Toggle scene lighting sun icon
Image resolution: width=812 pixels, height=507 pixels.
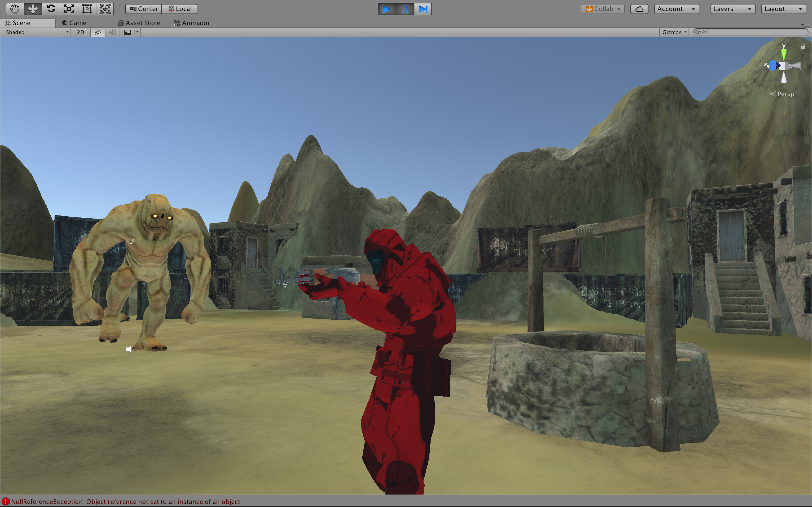pyautogui.click(x=98, y=32)
